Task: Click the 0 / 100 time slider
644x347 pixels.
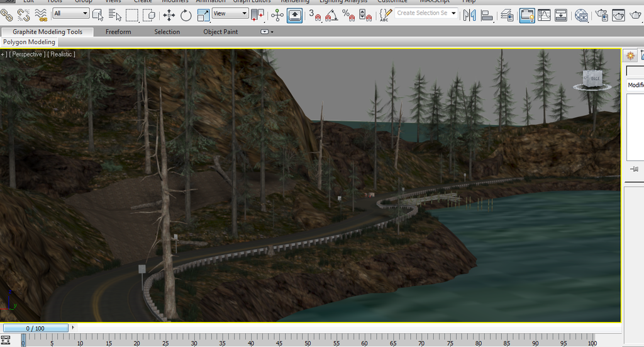Action: 35,328
